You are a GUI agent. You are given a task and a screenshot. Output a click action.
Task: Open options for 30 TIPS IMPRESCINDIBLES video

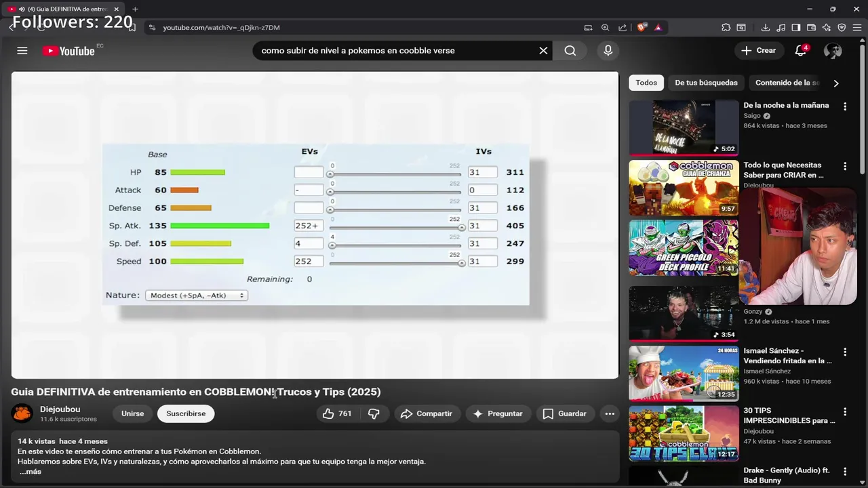[x=845, y=411]
